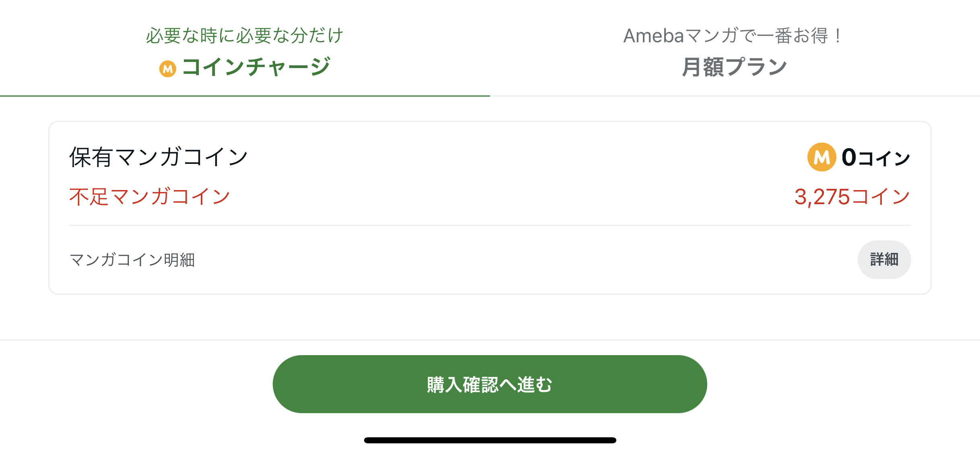Viewport: 980px width, 453px height.
Task: Click the コイン text after the 0 balance
Action: pos(884,158)
